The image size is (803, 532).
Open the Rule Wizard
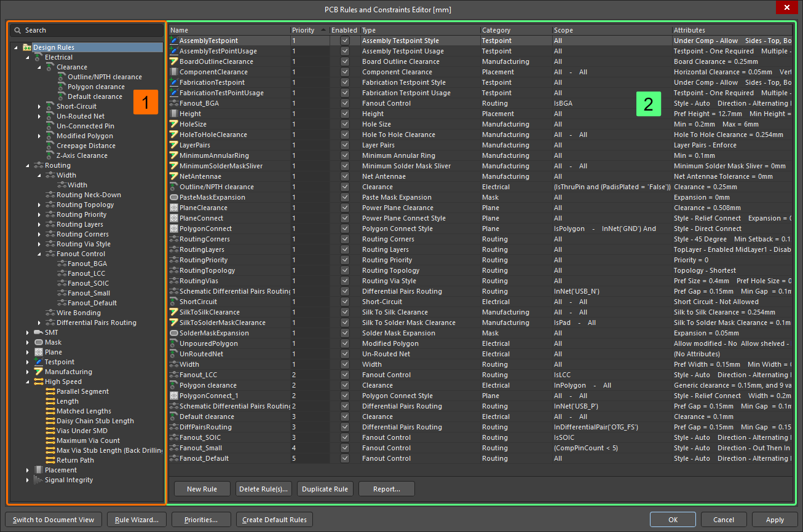136,519
